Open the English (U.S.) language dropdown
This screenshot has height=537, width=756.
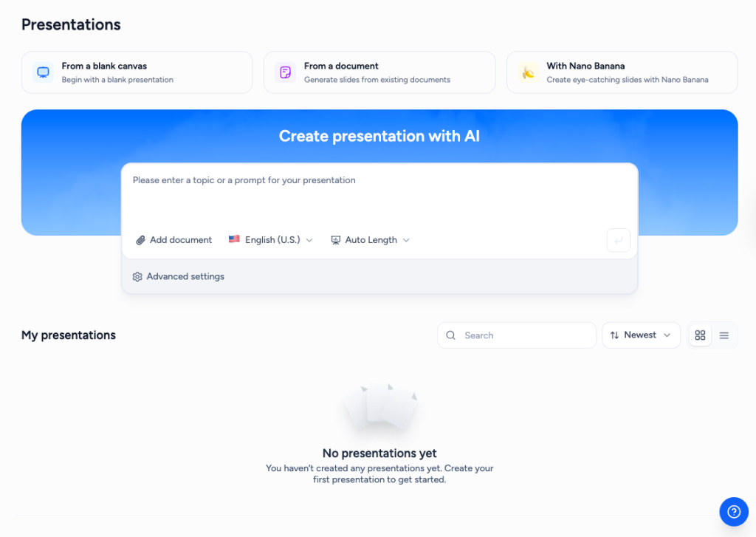click(271, 240)
